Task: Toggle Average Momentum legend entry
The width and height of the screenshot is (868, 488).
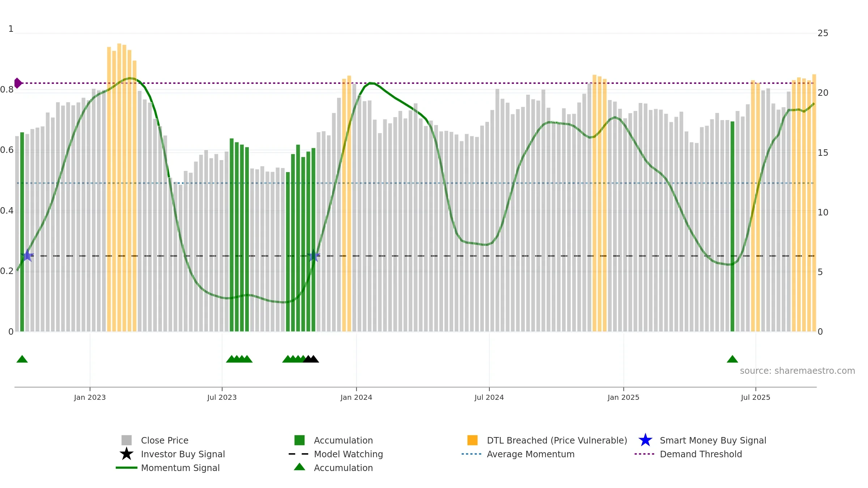Action: [x=518, y=454]
